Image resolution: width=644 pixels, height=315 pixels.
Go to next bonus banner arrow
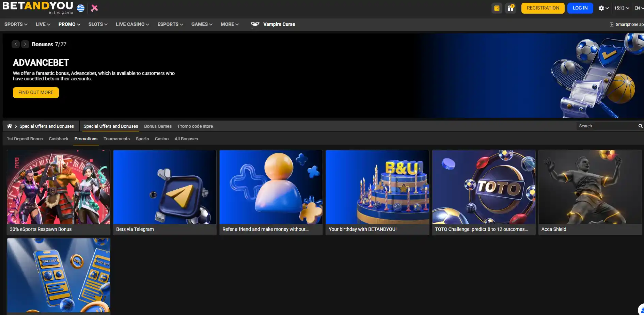pos(25,44)
